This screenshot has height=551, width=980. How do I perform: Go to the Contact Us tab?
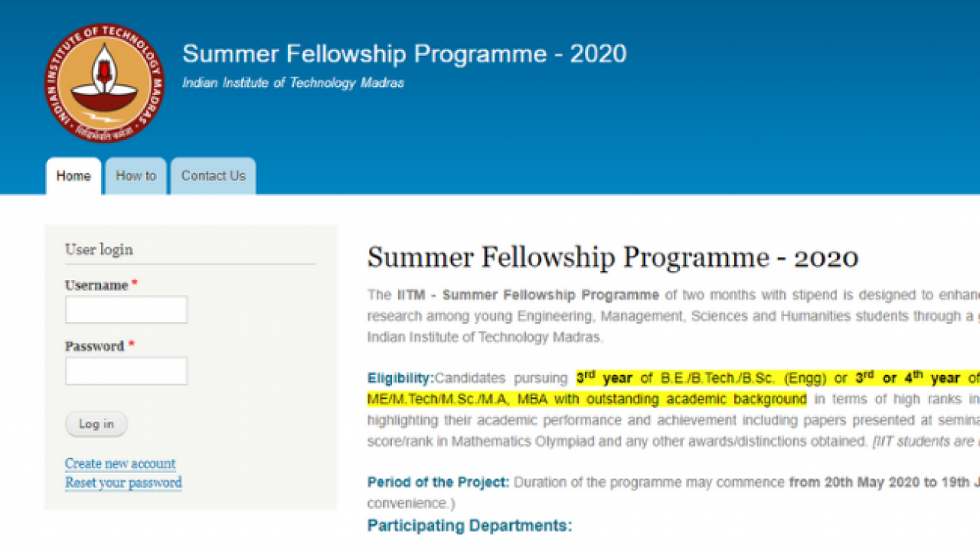point(213,176)
